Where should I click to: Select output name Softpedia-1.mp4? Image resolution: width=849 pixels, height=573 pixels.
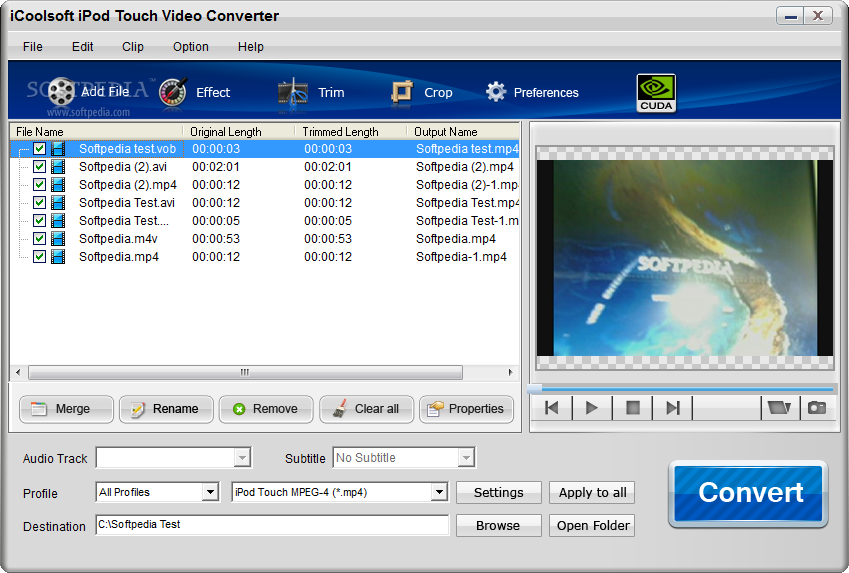pyautogui.click(x=461, y=257)
